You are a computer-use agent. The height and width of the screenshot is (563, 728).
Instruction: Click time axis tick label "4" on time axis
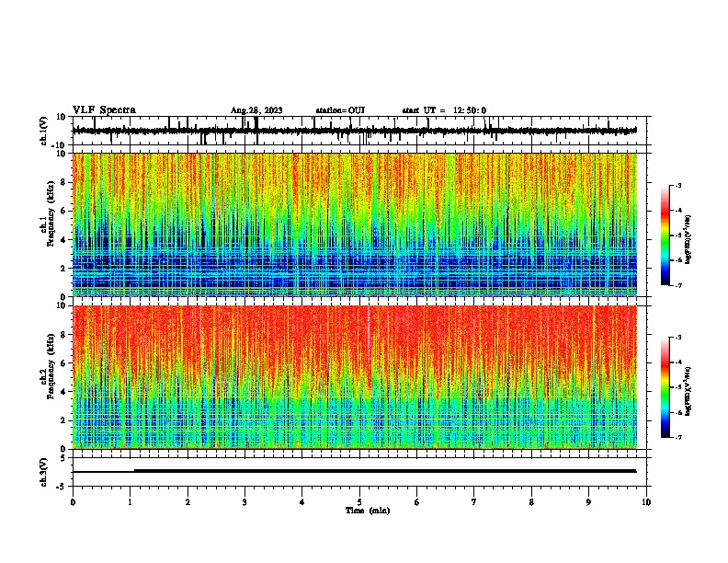(302, 502)
